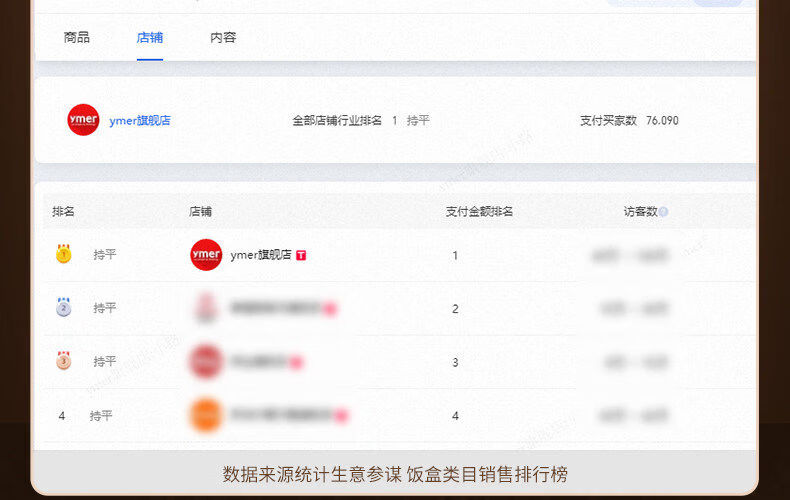The width and height of the screenshot is (790, 500).
Task: Click the gold first-place medal icon
Action: click(x=63, y=254)
